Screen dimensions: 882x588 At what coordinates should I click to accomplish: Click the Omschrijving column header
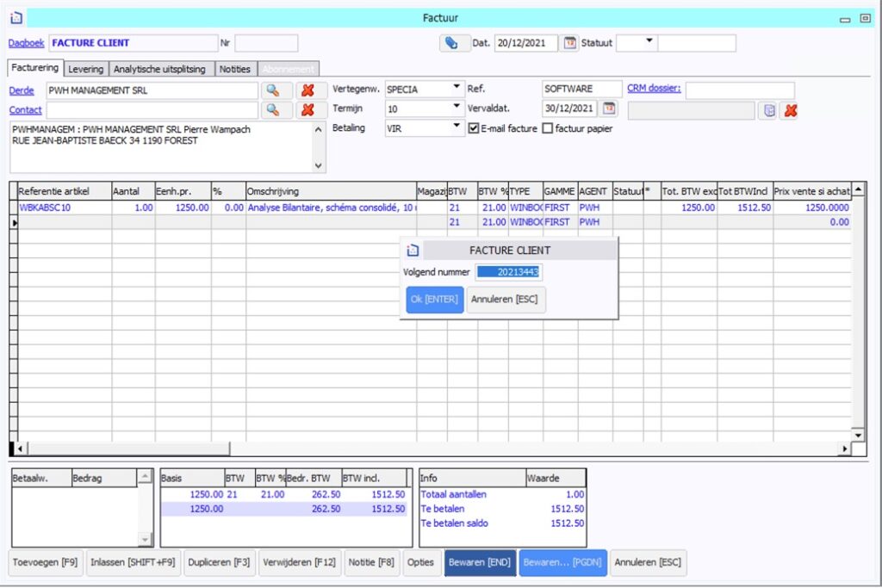tap(332, 192)
